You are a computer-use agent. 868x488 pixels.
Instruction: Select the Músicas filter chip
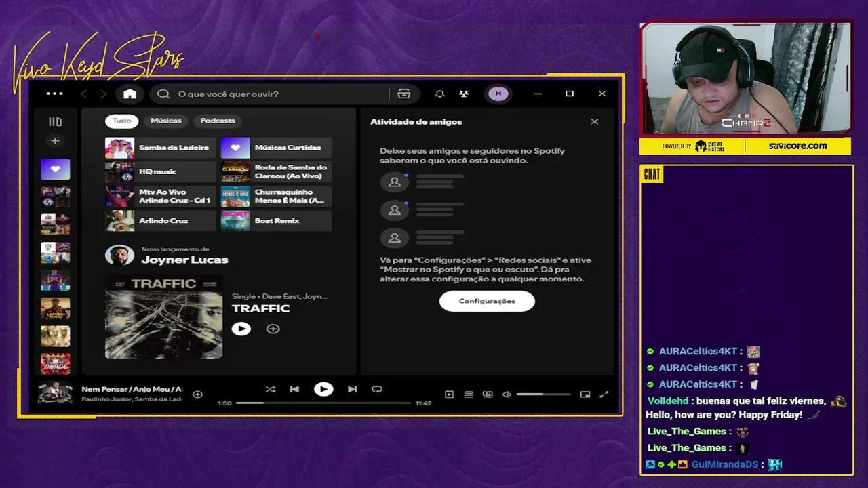166,121
